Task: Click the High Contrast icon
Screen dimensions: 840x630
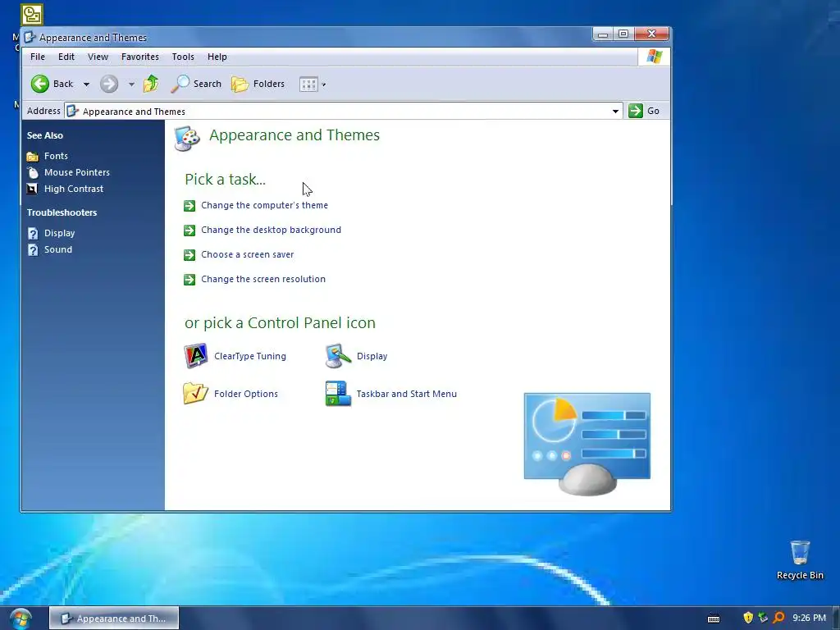Action: (x=33, y=189)
